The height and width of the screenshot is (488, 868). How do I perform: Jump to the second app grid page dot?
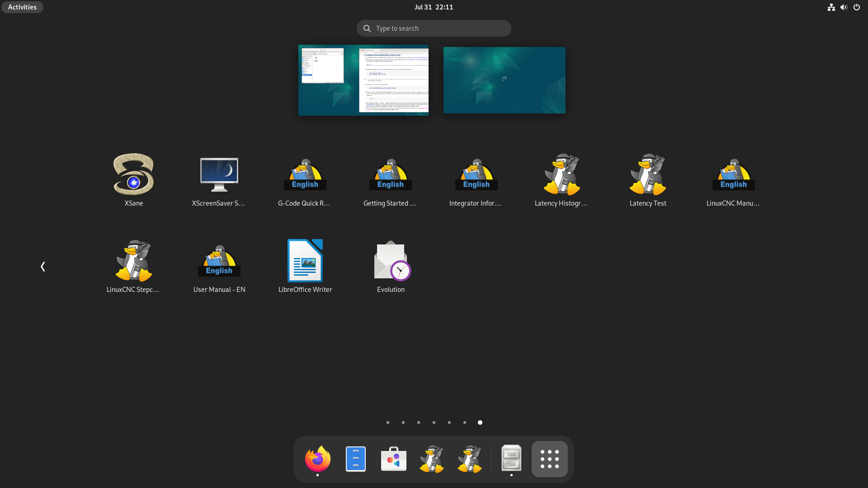[x=403, y=422]
